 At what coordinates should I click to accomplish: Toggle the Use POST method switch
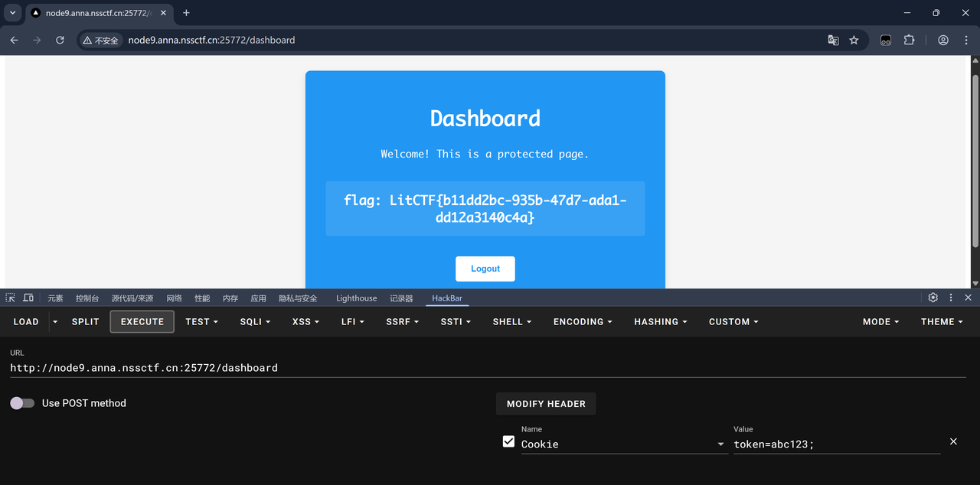point(22,403)
